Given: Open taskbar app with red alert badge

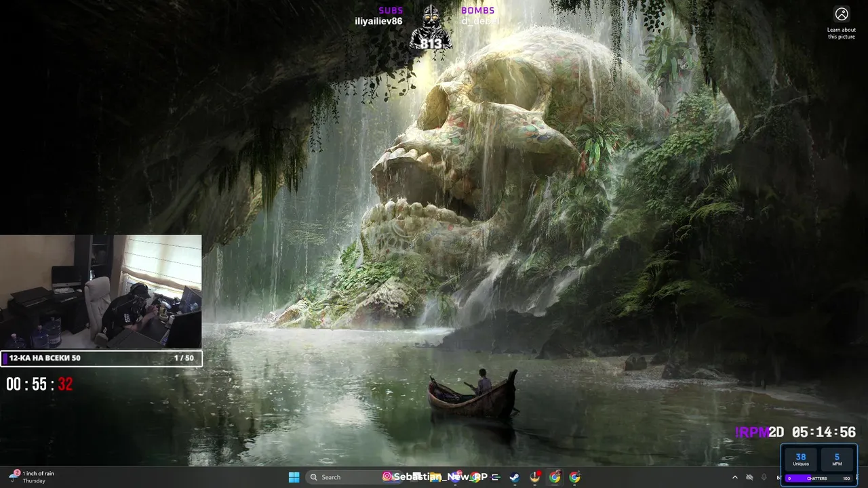Looking at the screenshot, I should click(535, 477).
